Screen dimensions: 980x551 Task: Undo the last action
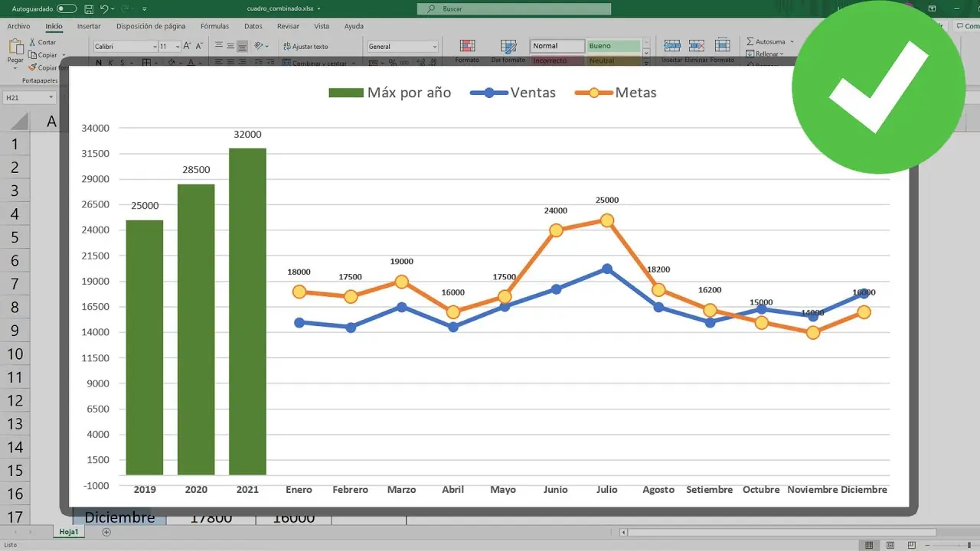(104, 8)
